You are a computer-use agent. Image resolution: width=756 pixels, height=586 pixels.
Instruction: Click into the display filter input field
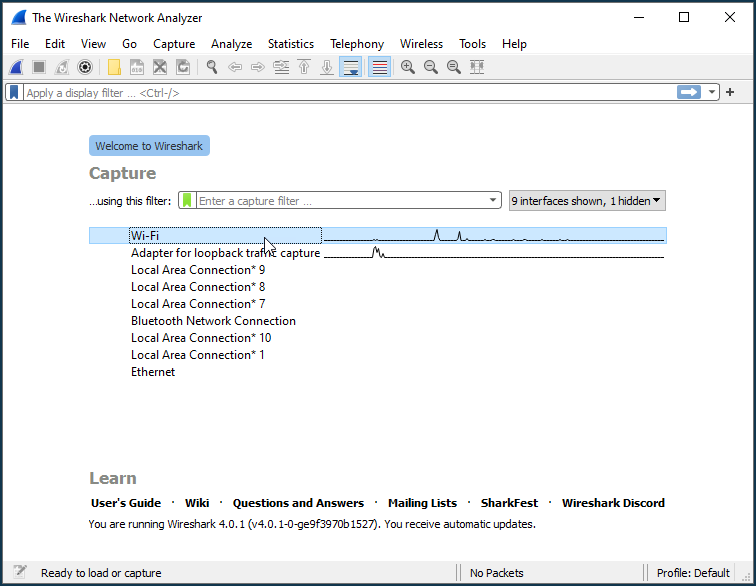tap(350, 92)
